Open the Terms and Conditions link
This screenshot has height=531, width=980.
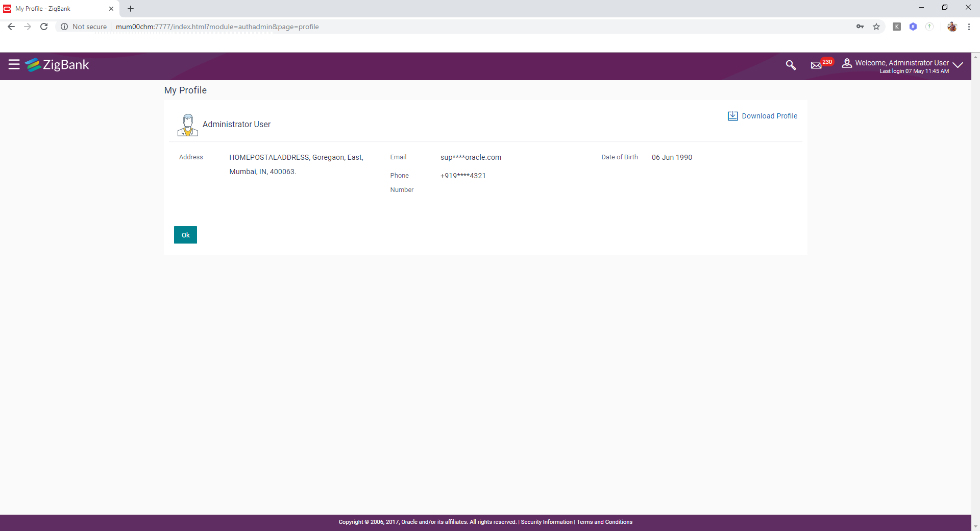[604, 522]
